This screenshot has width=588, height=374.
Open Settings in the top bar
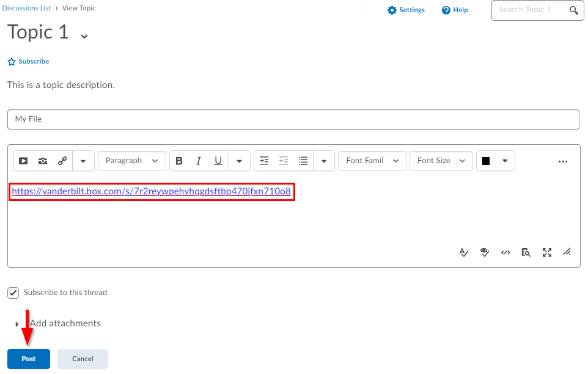click(x=406, y=10)
